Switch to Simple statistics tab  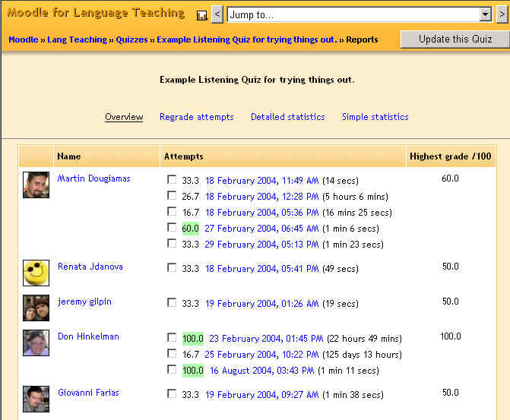tap(375, 117)
